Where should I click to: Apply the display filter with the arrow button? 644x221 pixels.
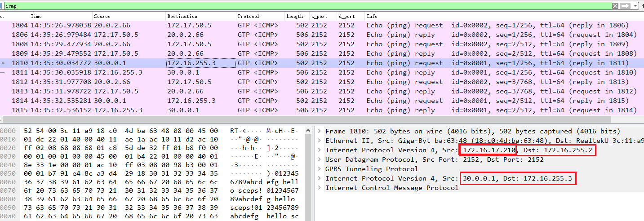625,6
